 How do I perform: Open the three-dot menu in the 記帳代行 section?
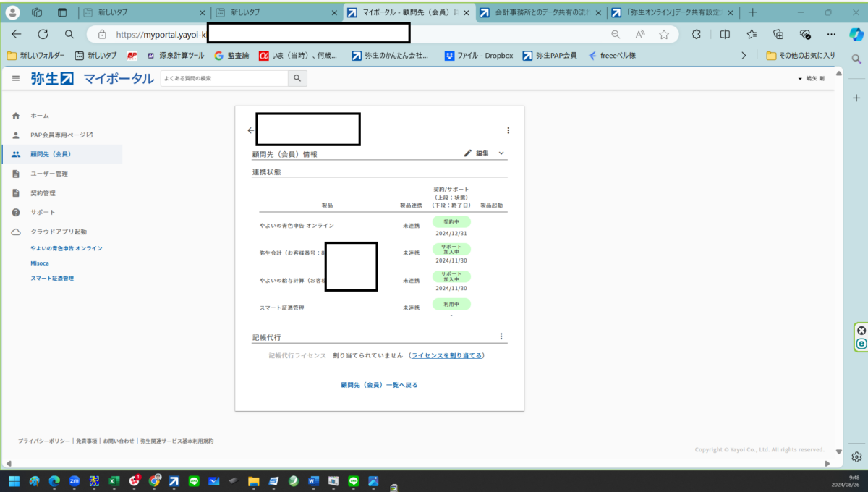click(501, 336)
